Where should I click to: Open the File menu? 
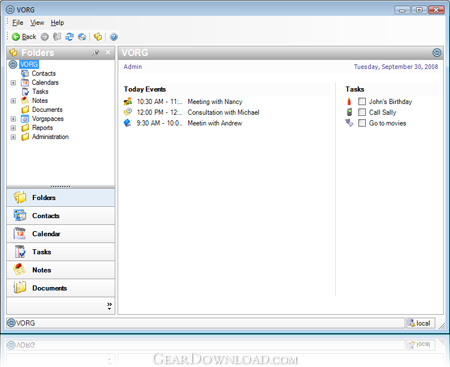18,23
